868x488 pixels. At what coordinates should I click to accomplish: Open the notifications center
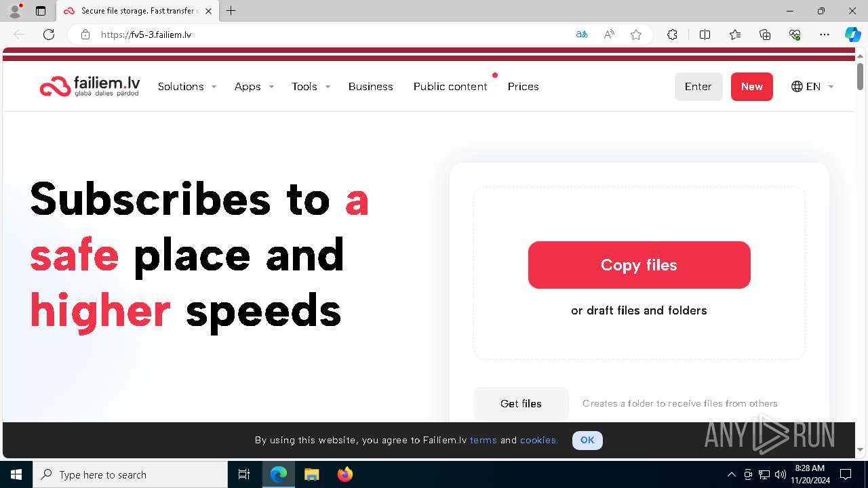[x=846, y=474]
